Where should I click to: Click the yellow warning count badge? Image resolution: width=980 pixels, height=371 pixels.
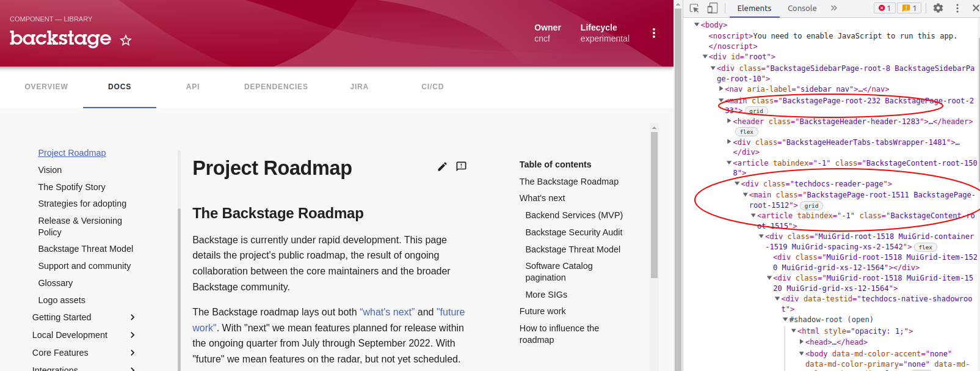click(x=909, y=8)
